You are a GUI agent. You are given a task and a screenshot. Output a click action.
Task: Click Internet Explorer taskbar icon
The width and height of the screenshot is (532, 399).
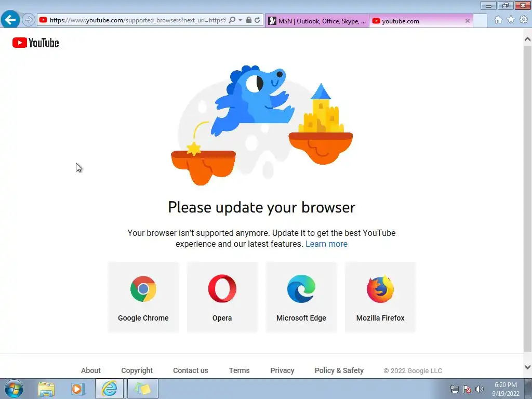point(109,389)
